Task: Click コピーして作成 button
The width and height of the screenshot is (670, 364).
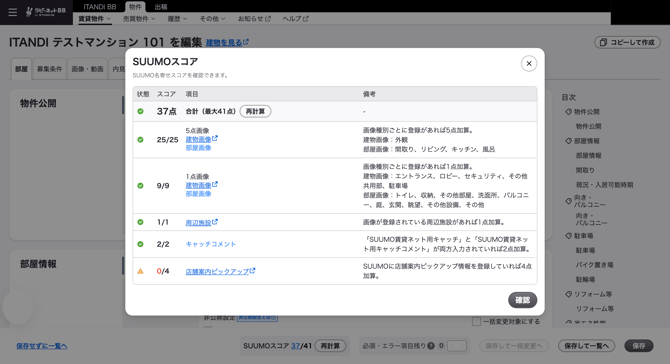Action: [x=627, y=42]
